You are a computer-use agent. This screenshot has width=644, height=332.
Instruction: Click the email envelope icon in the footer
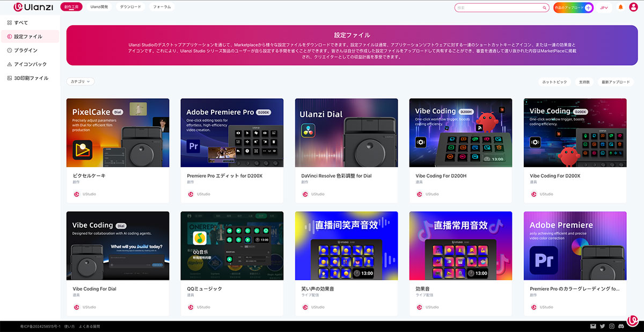[x=592, y=326]
